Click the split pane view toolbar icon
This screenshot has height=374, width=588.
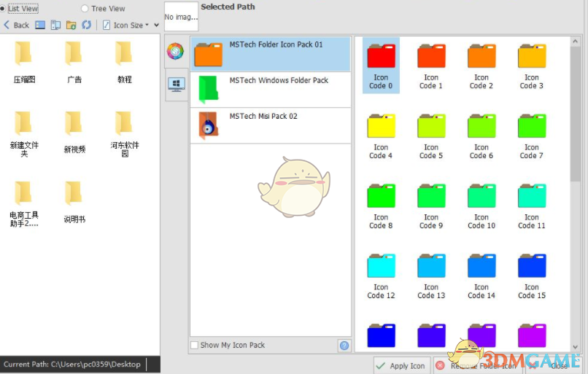click(55, 25)
